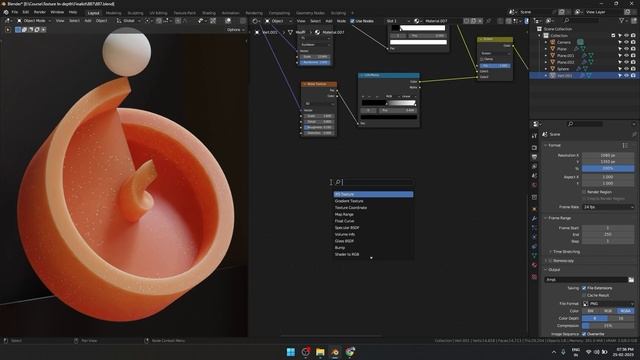This screenshot has height=360, width=640.
Task: Open the outliner filter funnel icon
Action: coord(622,20)
